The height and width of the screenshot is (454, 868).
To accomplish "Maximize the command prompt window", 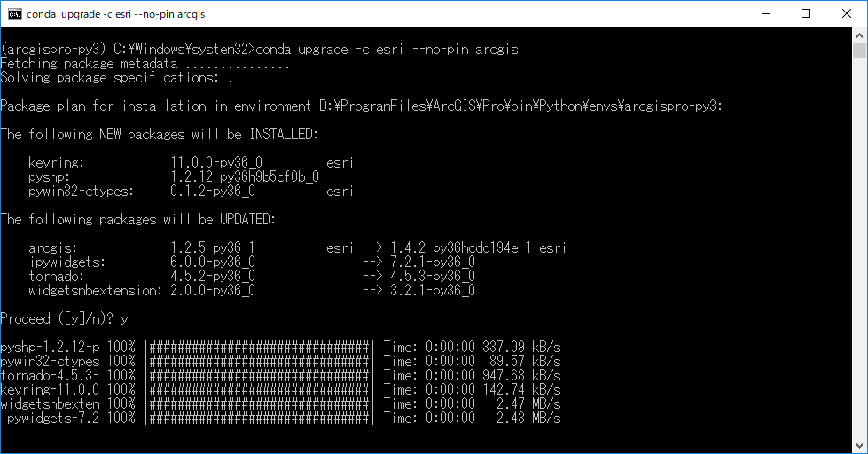I will pos(805,13).
